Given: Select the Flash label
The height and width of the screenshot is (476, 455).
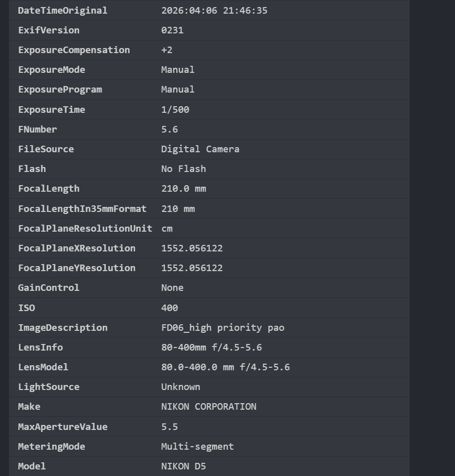Looking at the screenshot, I should [x=32, y=169].
